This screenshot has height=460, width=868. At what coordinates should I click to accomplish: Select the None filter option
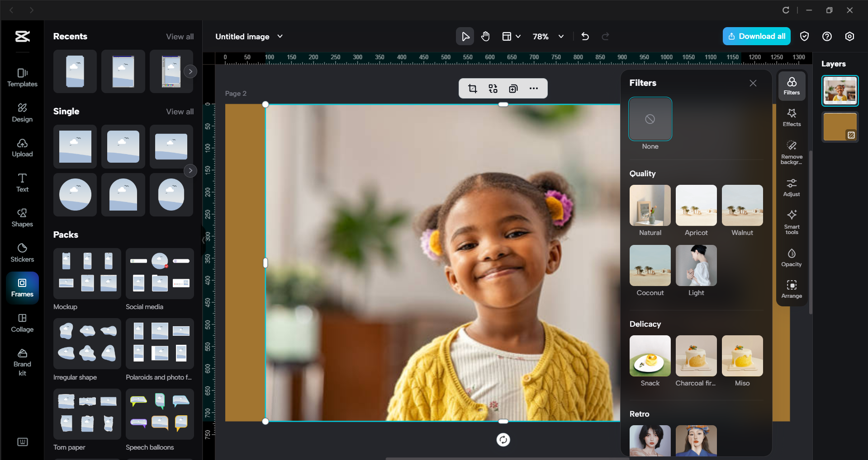pyautogui.click(x=650, y=119)
